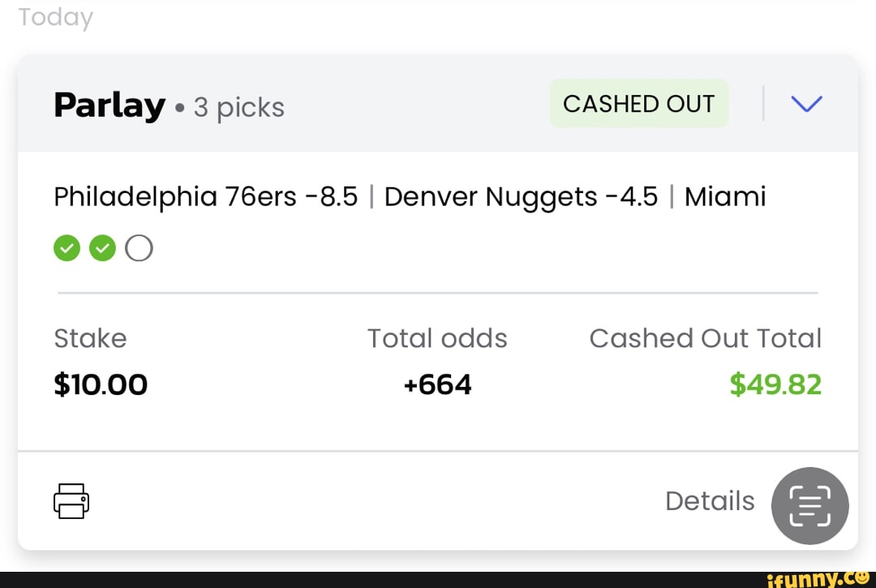Screen dimensions: 876x588
Task: Click the Denver Nuggets -4.5 pick
Action: 521,196
